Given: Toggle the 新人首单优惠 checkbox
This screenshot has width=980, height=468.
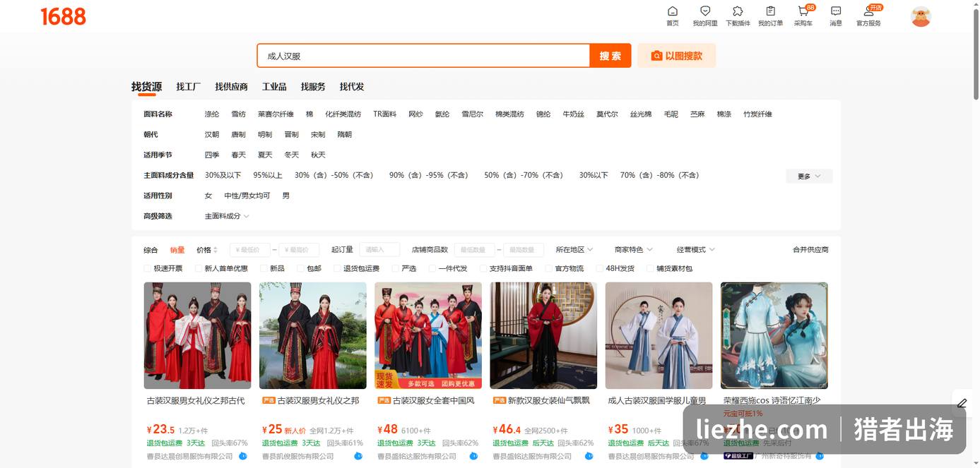Looking at the screenshot, I should 199,268.
